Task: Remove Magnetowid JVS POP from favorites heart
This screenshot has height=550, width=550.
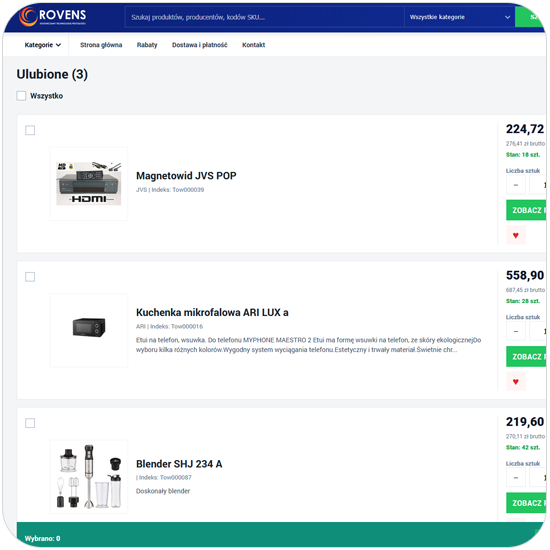Action: click(x=515, y=235)
